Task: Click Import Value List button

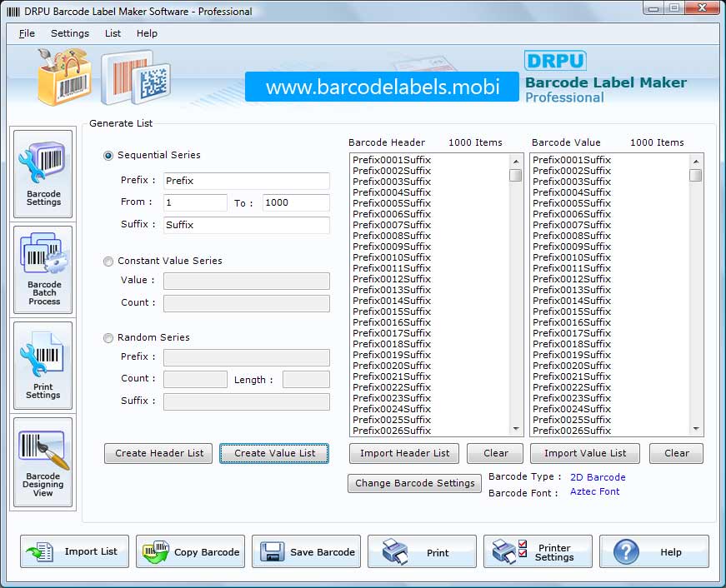Action: [x=585, y=453]
